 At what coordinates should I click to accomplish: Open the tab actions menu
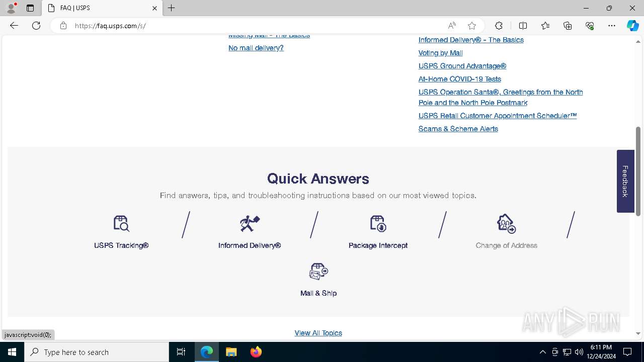pyautogui.click(x=30, y=8)
